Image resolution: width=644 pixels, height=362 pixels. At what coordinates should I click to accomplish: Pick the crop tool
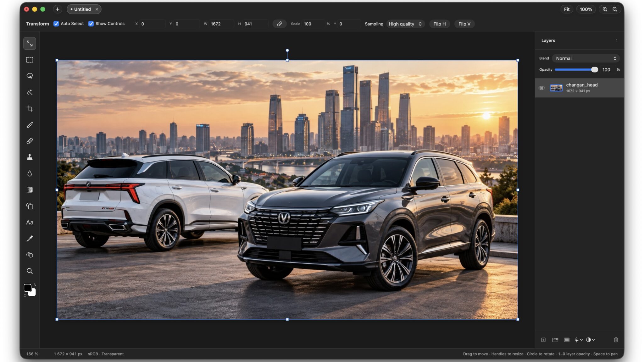coord(30,109)
